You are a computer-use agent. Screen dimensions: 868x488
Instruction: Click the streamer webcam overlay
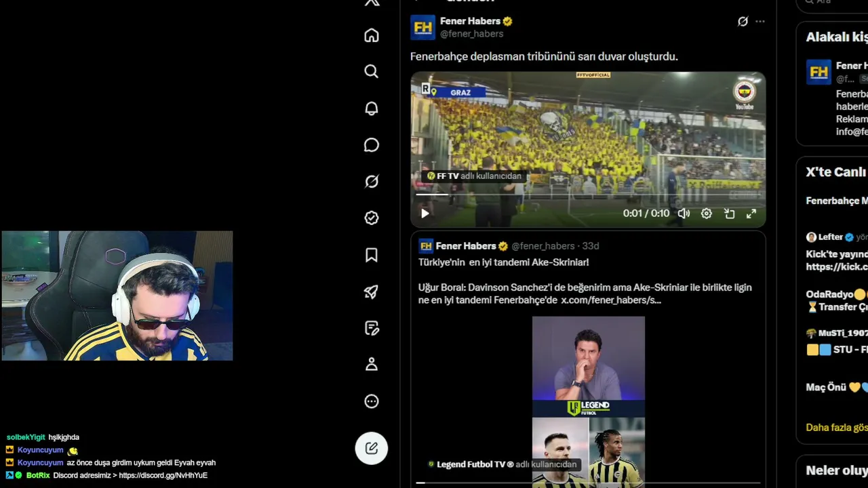(117, 296)
